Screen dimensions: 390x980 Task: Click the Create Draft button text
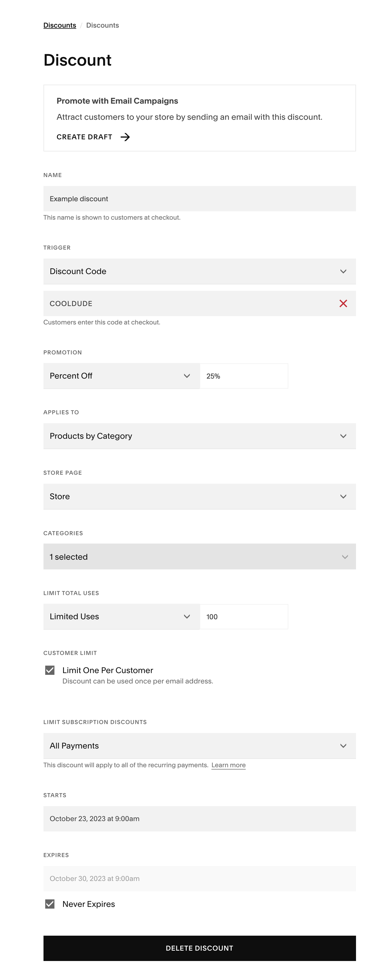coord(84,137)
